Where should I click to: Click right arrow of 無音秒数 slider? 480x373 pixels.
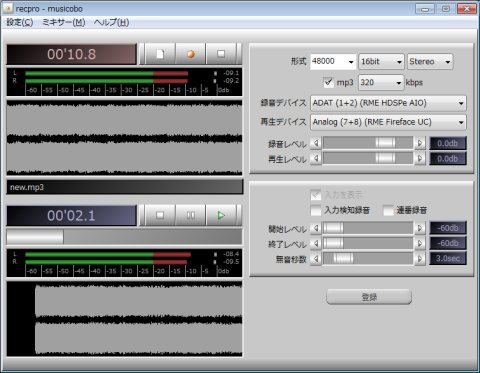click(x=420, y=258)
